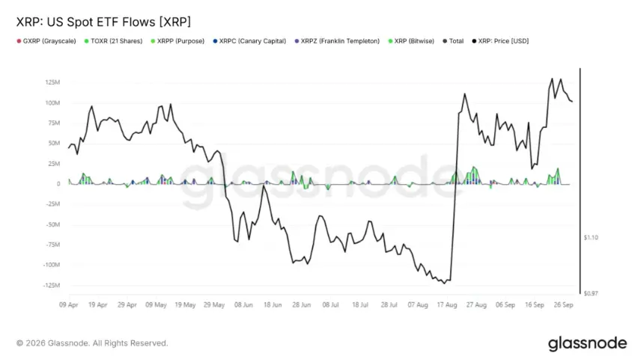644x362 pixels.
Task: Click the 28 Jul date label
Action: point(389,305)
